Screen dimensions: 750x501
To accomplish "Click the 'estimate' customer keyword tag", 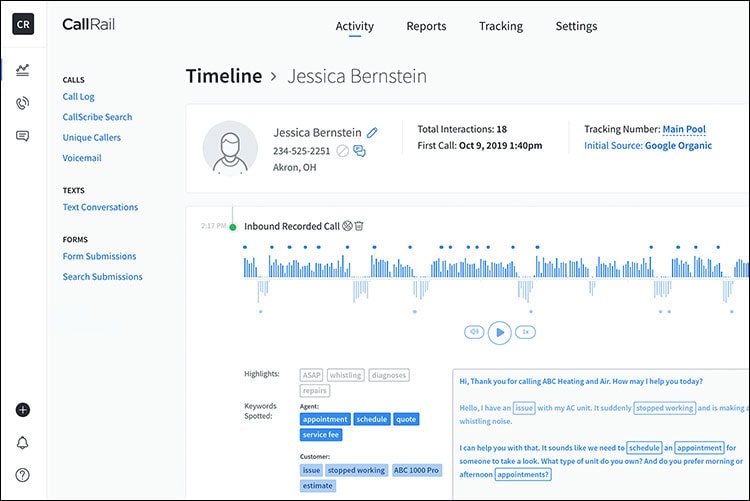I will click(x=318, y=486).
